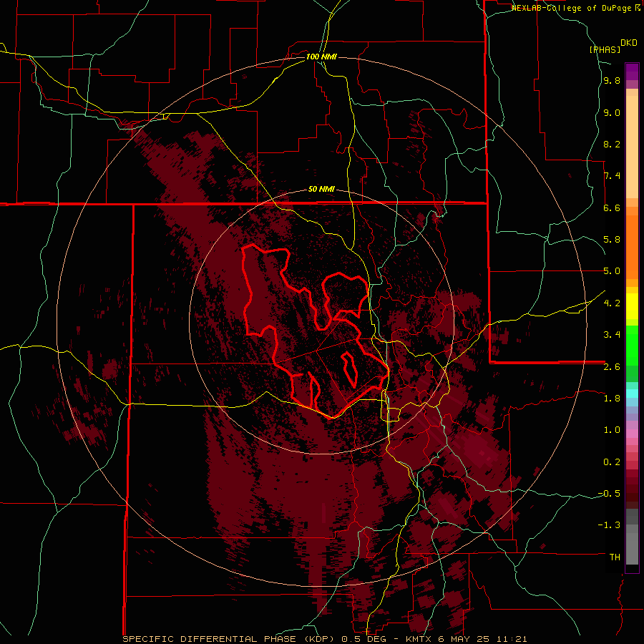Click the "8.2" scale value
644x644 pixels.
click(x=612, y=145)
